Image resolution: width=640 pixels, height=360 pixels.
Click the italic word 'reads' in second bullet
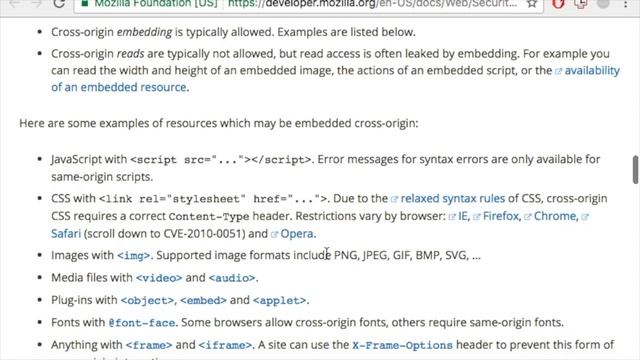[x=131, y=54]
